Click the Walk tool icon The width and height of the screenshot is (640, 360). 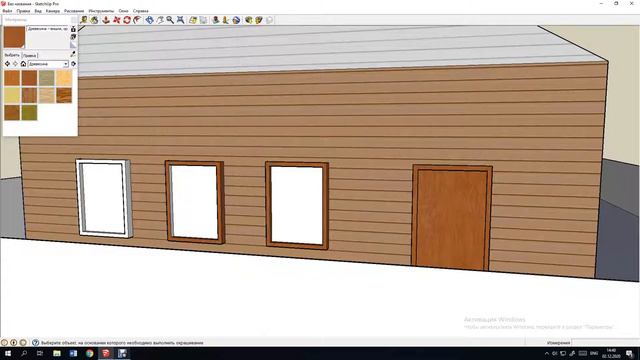click(x=226, y=20)
